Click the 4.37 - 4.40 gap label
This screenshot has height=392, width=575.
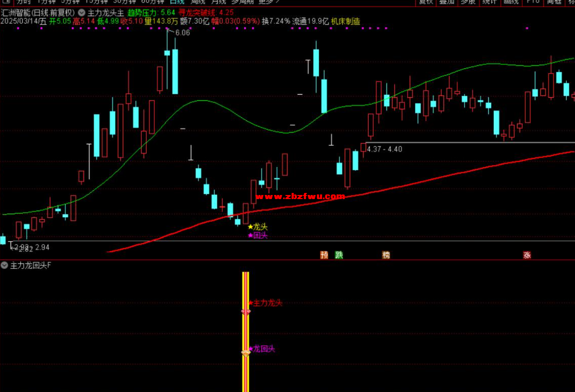384,149
